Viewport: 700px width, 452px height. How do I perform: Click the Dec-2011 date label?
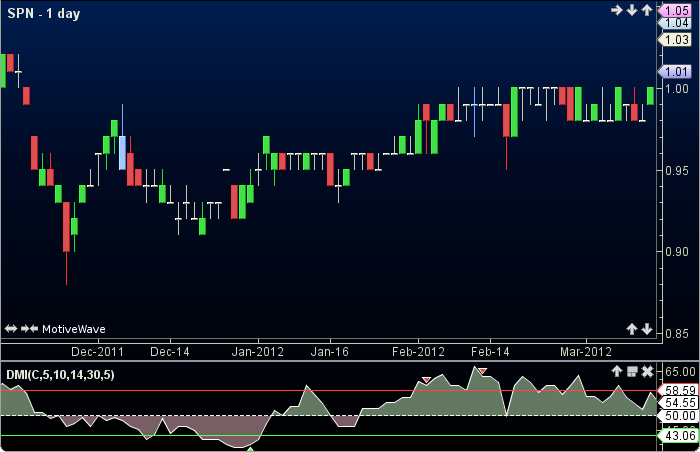coord(97,352)
